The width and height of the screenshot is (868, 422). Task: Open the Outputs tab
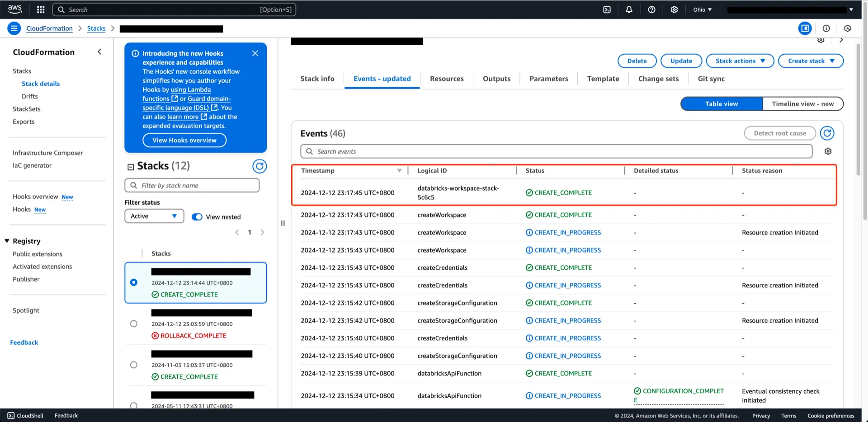496,79
